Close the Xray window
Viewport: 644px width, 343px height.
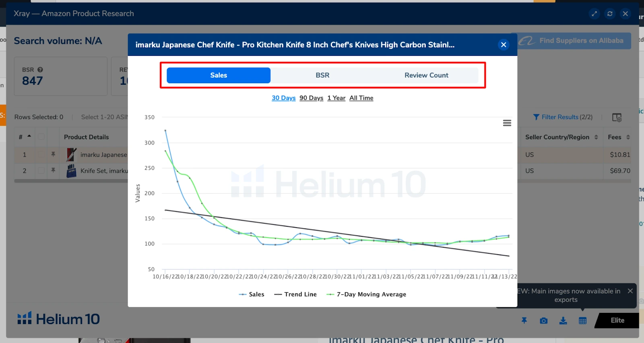625,14
